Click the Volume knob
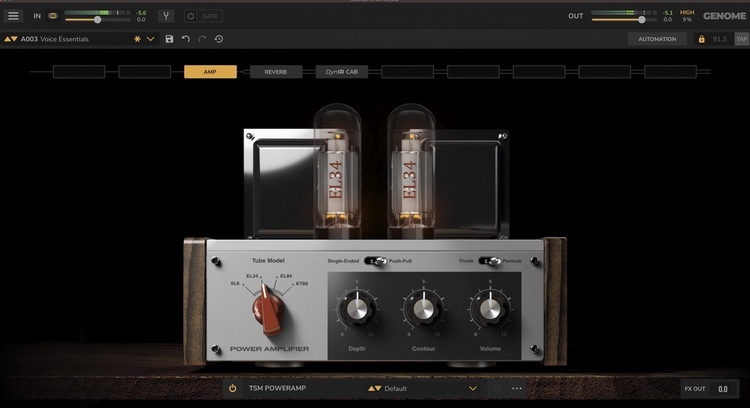This screenshot has height=408, width=750. click(x=490, y=309)
